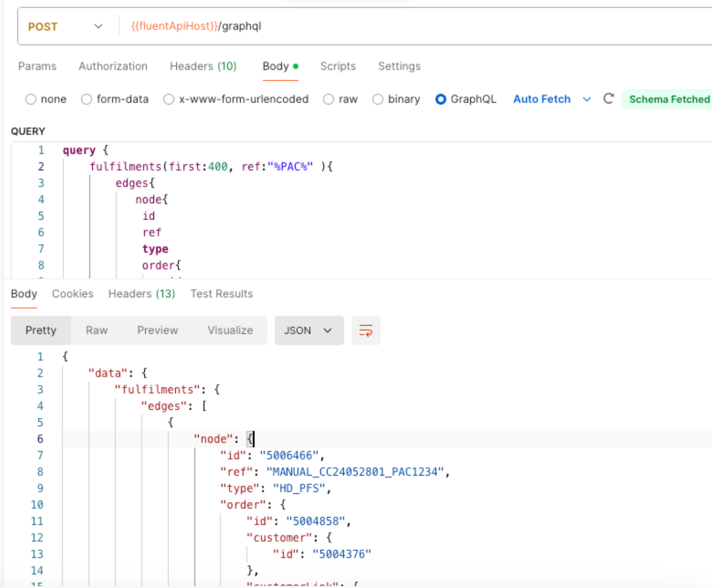Viewport: 713px width, 588px height.
Task: Select the form-data radio option
Action: tap(86, 100)
